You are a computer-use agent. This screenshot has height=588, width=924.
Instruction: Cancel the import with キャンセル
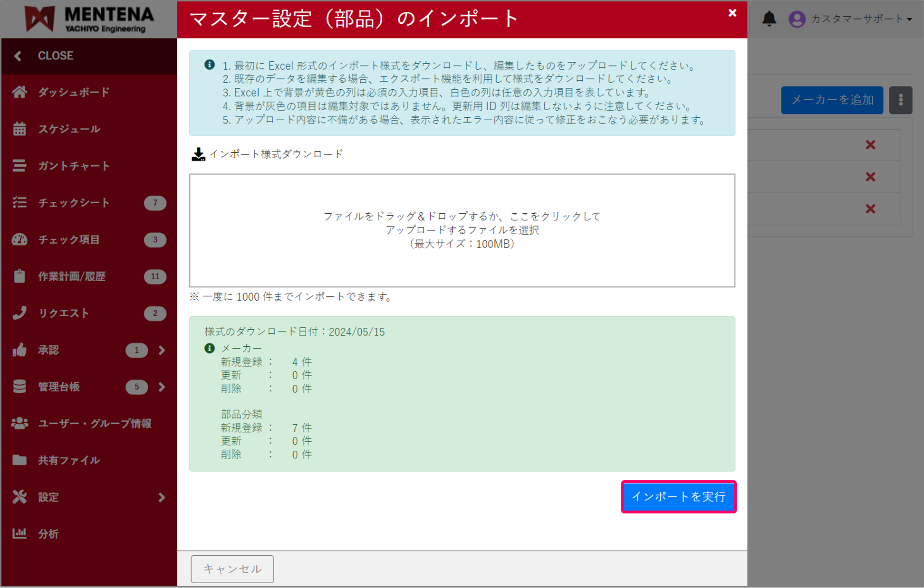click(232, 569)
